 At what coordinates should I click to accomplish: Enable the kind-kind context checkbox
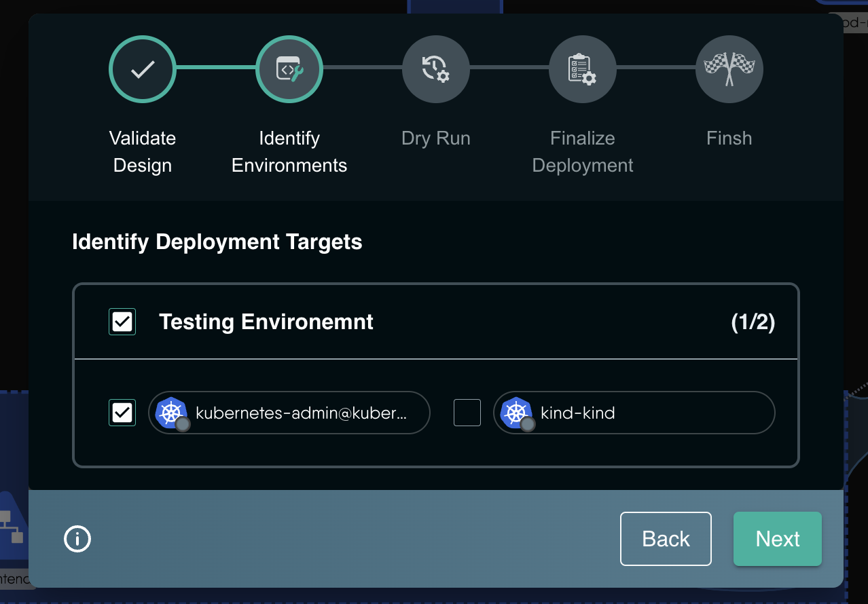pyautogui.click(x=467, y=412)
